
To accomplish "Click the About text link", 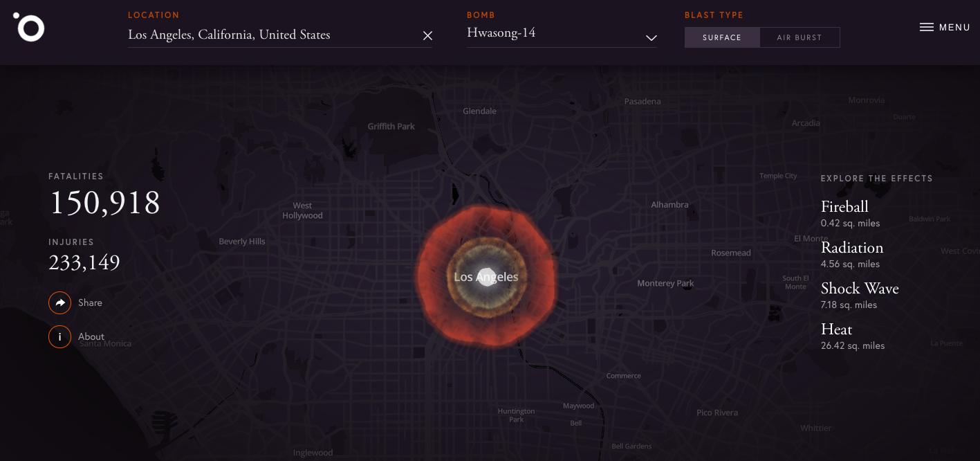I will pos(91,337).
